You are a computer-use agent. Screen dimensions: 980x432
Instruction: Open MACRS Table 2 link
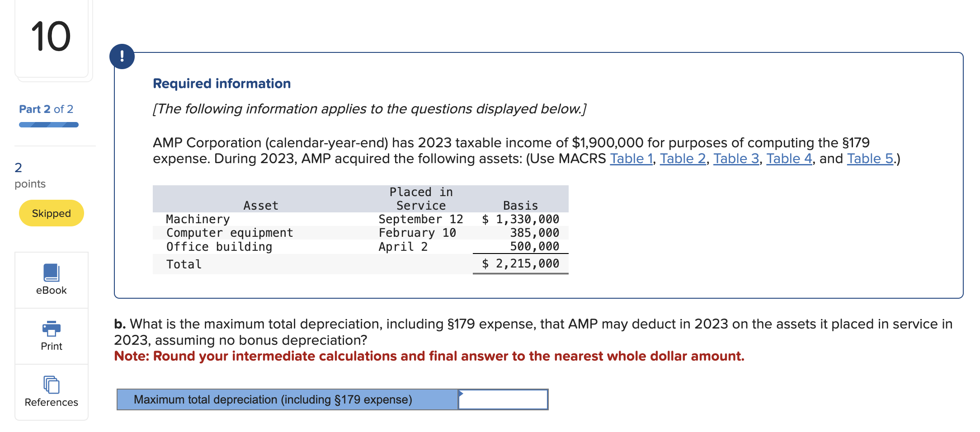click(682, 158)
